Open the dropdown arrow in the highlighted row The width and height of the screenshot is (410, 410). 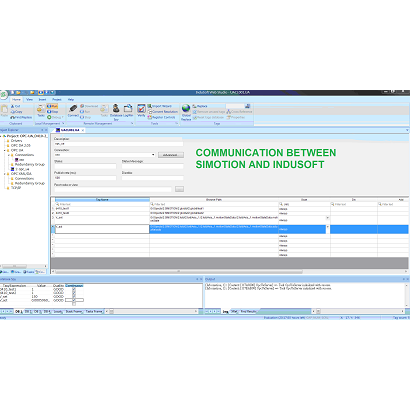(x=328, y=227)
